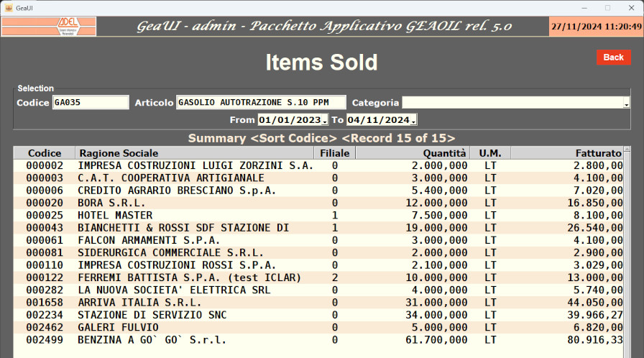
Task: Select row ARRIVA ITALIA S.R.L.
Action: pos(318,303)
